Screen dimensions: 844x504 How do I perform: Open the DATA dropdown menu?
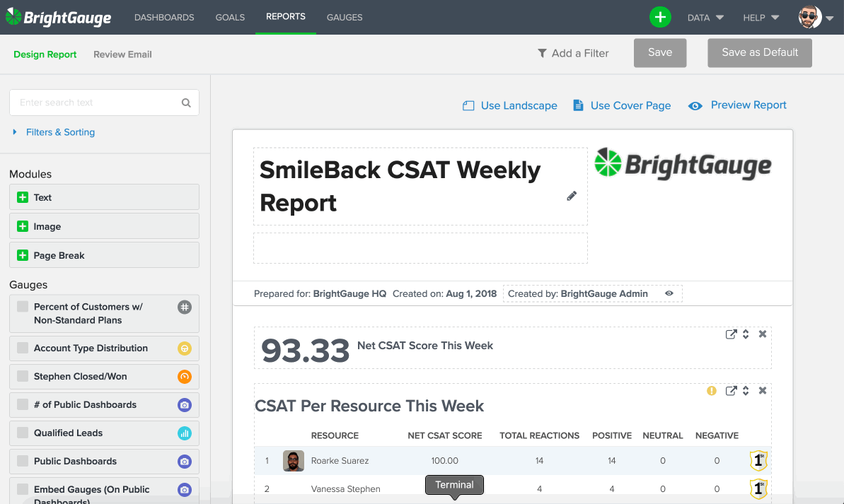click(x=705, y=18)
